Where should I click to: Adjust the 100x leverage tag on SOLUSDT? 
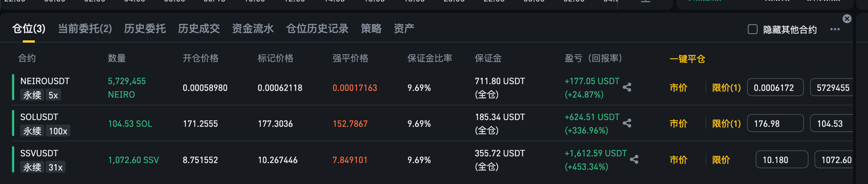tap(58, 131)
